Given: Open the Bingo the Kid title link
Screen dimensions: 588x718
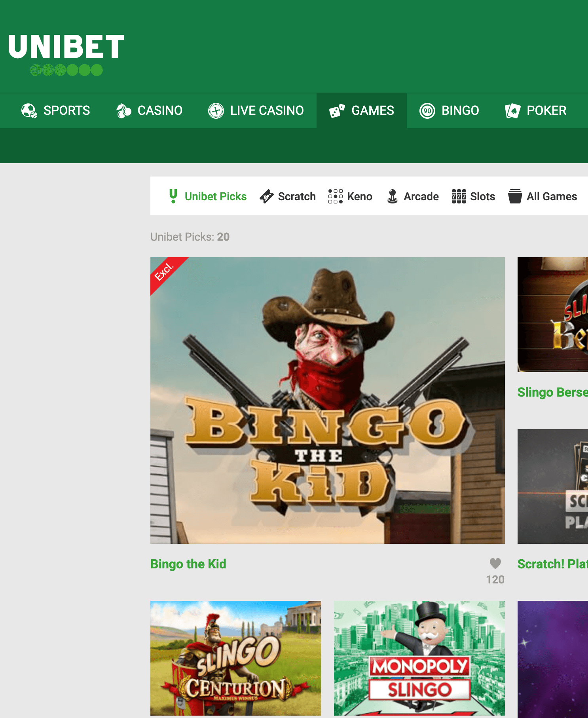Looking at the screenshot, I should (x=188, y=564).
